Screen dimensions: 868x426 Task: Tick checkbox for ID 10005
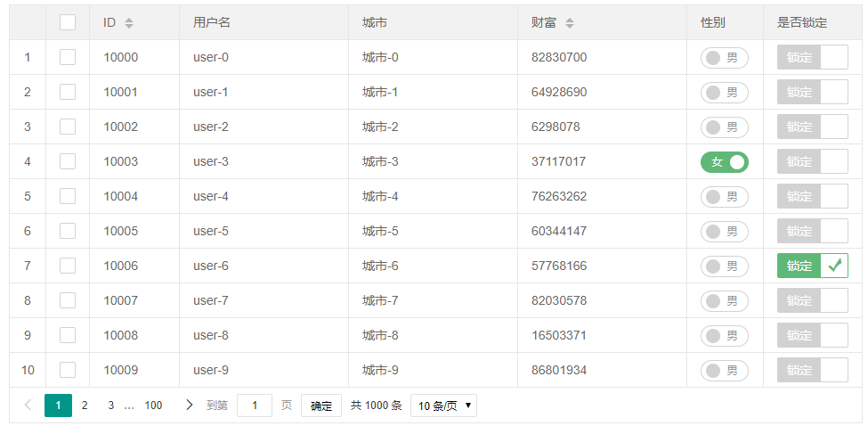68,231
